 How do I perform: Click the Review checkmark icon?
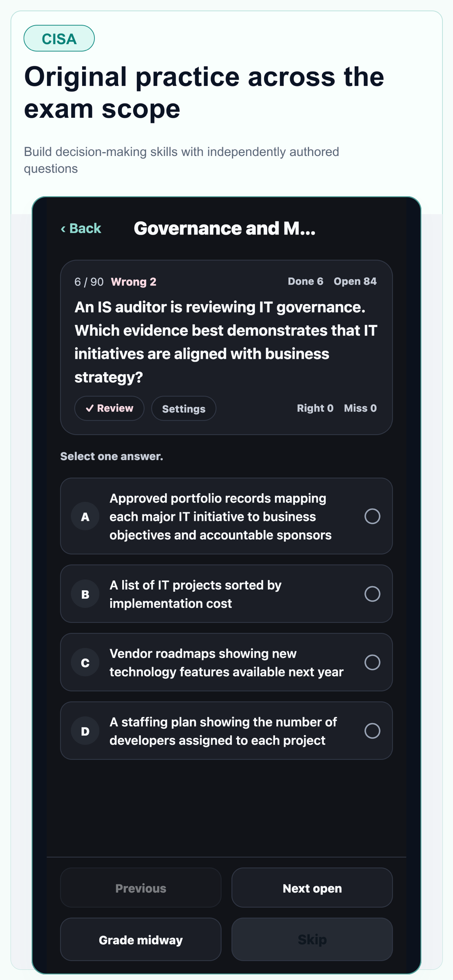pyautogui.click(x=90, y=408)
